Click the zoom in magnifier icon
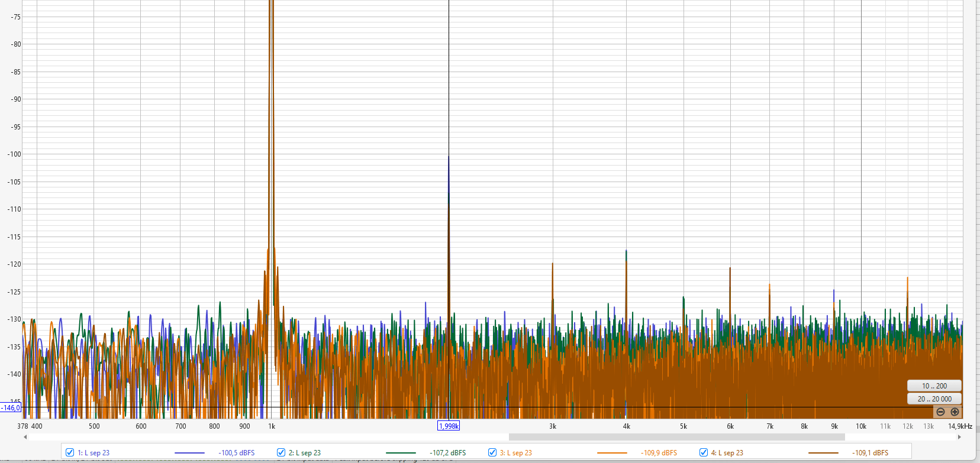980x463 pixels. (955, 412)
